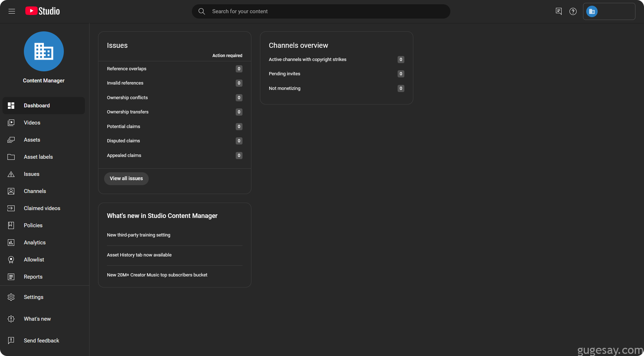Click the Assets stack icon
The width and height of the screenshot is (644, 356).
pos(11,140)
